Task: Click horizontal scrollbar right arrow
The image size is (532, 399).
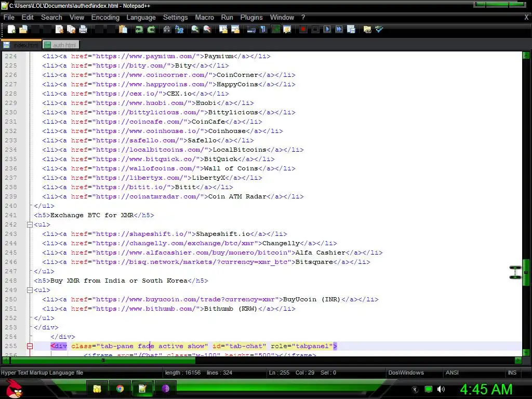Action: [518, 360]
